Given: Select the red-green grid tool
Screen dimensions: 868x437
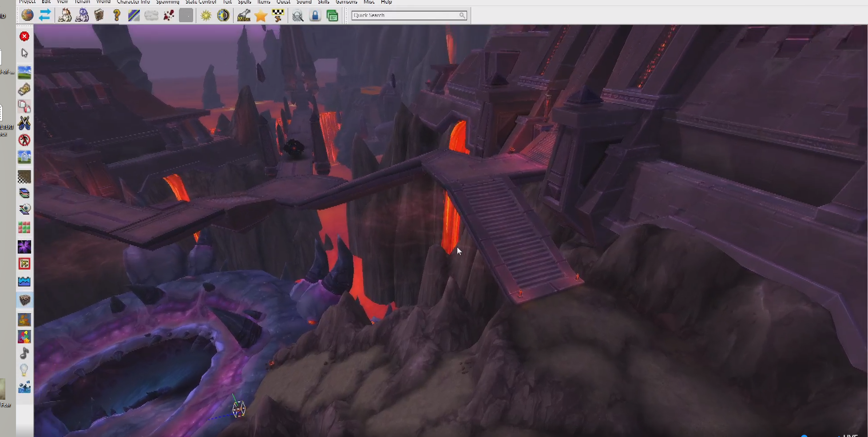Looking at the screenshot, I should tap(24, 228).
